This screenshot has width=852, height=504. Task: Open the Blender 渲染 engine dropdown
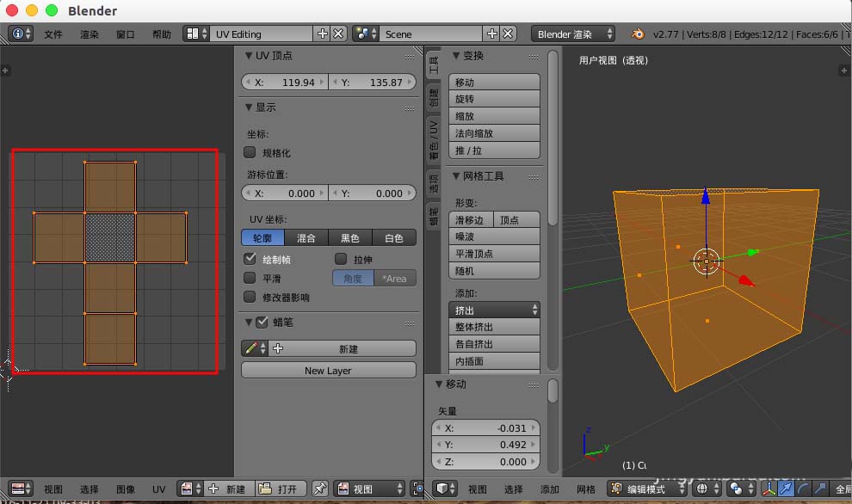(572, 33)
